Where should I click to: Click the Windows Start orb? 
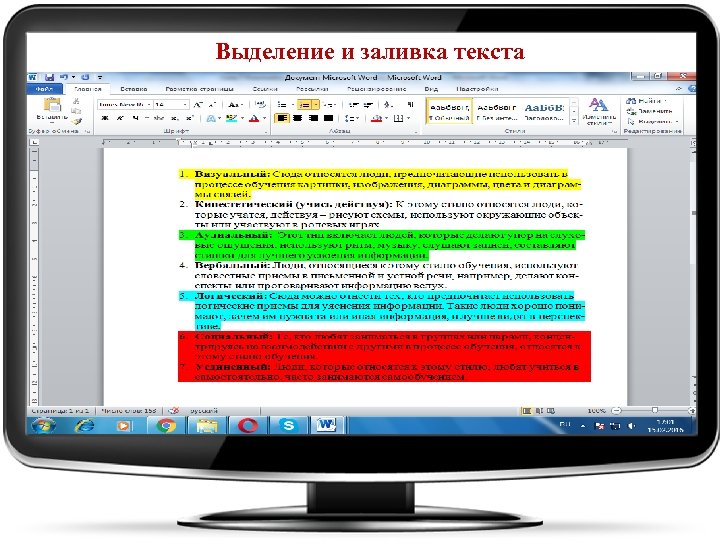[x=43, y=426]
